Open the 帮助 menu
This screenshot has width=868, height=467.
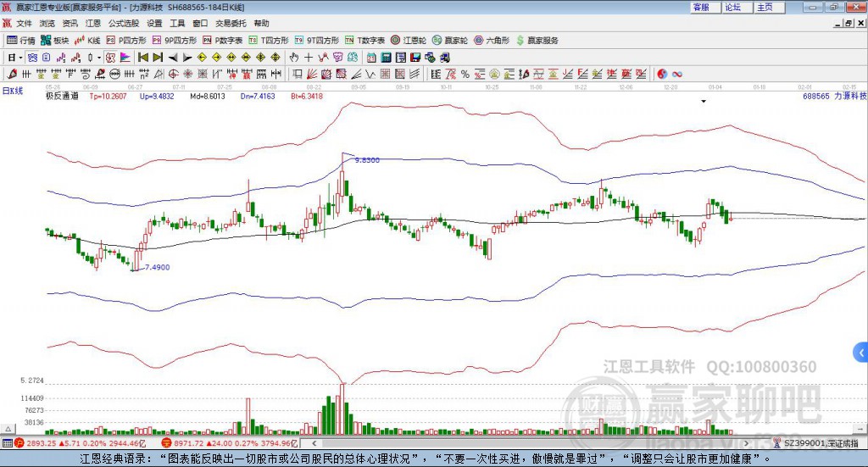click(261, 23)
